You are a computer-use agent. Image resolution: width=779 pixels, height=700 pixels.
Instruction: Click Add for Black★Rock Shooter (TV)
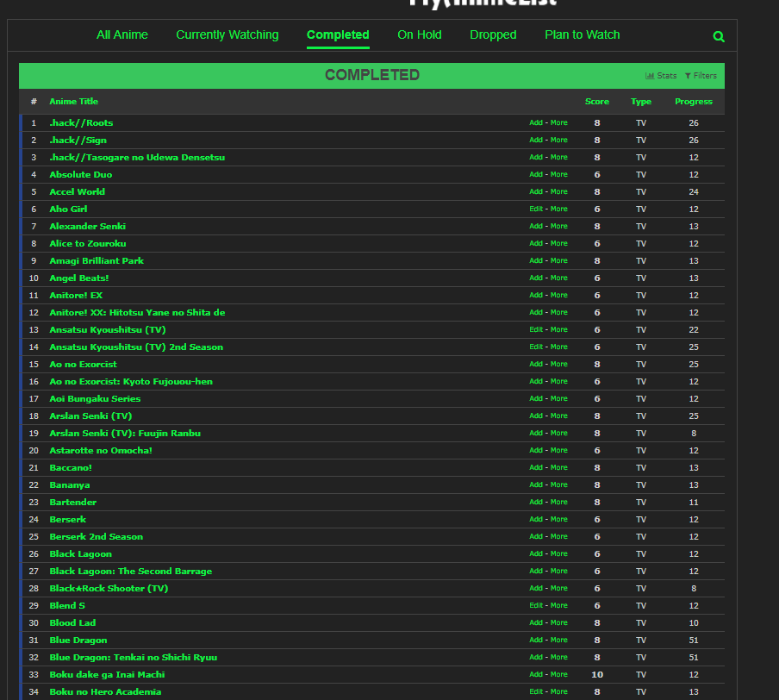tap(536, 588)
